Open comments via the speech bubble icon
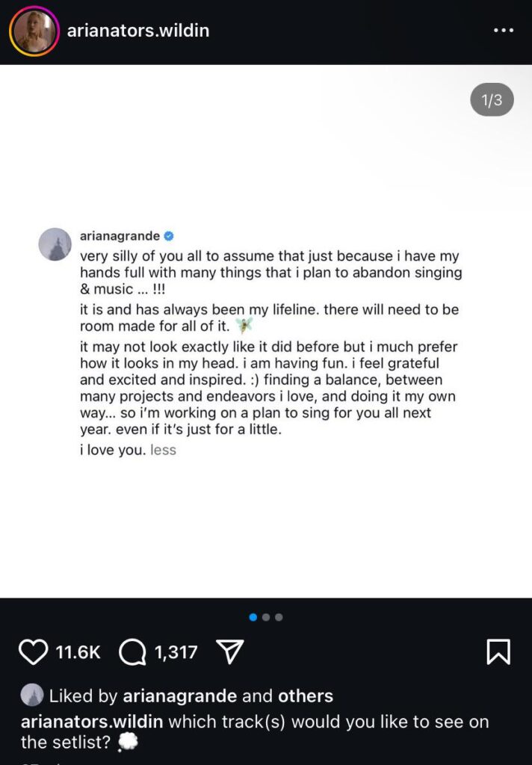Image resolution: width=532 pixels, height=765 pixels. click(x=132, y=652)
